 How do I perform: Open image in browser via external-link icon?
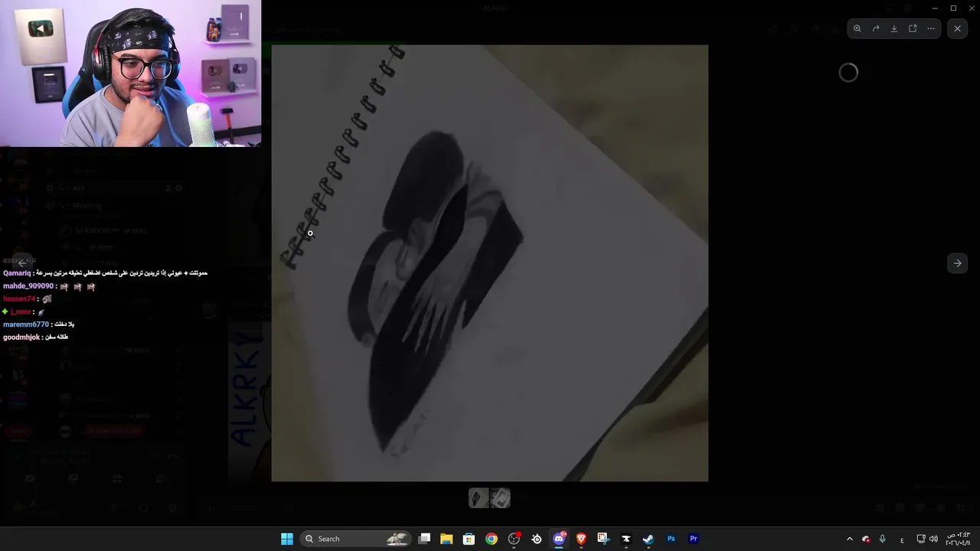[x=913, y=28]
